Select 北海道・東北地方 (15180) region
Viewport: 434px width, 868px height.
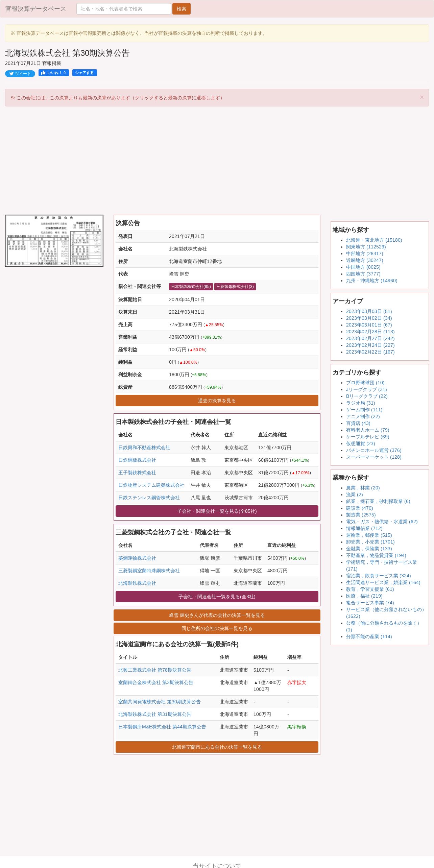[374, 240]
